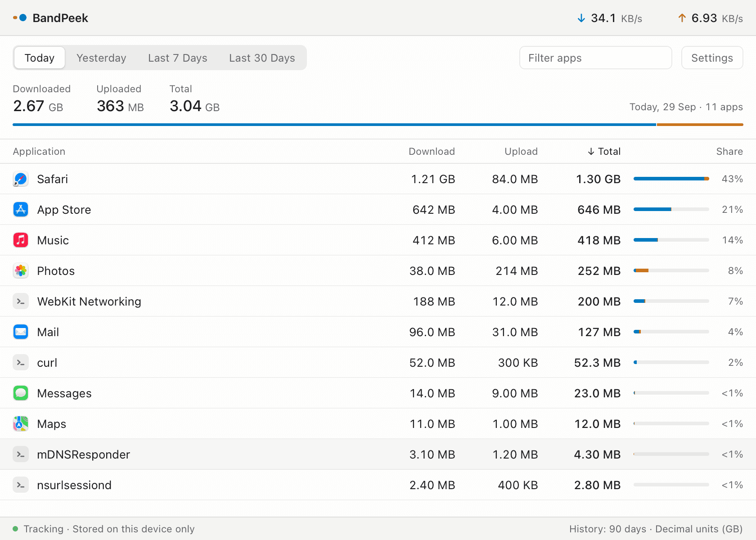The image size is (756, 540).
Task: Focus the Filter apps search field
Action: [596, 58]
